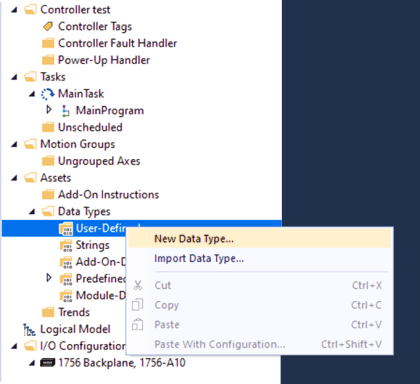Select Copy in the context menu
Image resolution: width=420 pixels, height=384 pixels.
point(259,305)
